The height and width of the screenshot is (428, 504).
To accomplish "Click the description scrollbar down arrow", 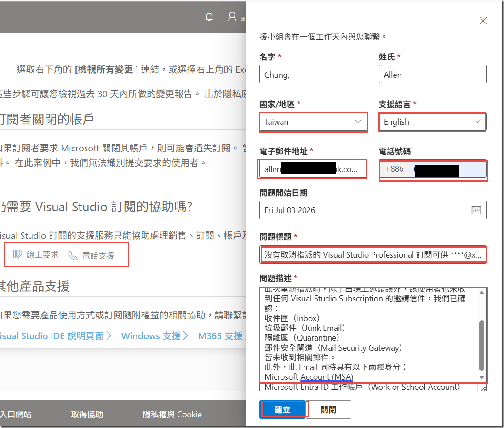I will [x=481, y=377].
